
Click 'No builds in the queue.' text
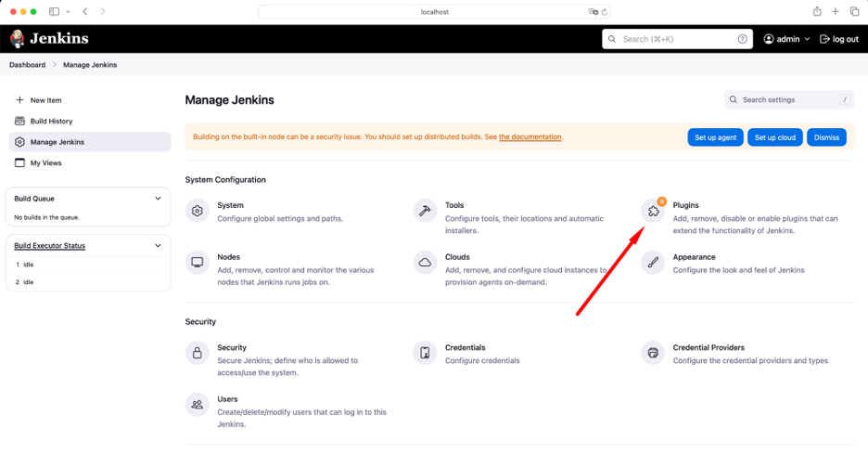47,217
